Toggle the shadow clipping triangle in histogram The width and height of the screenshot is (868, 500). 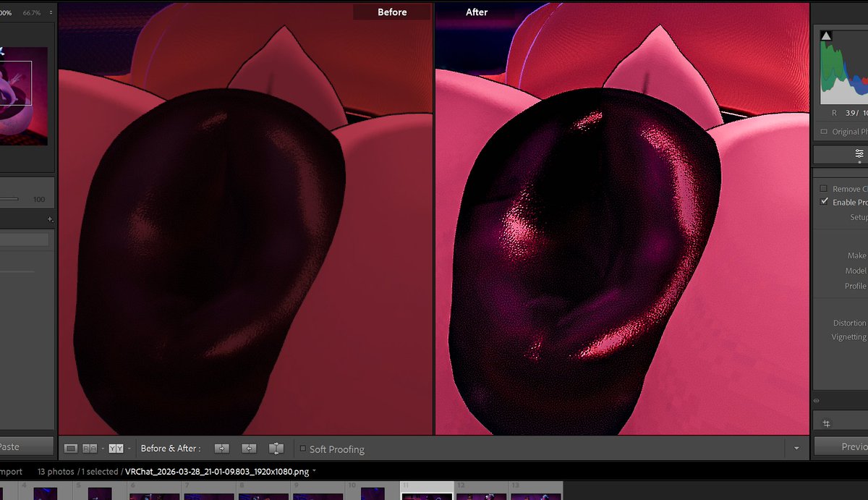click(827, 35)
